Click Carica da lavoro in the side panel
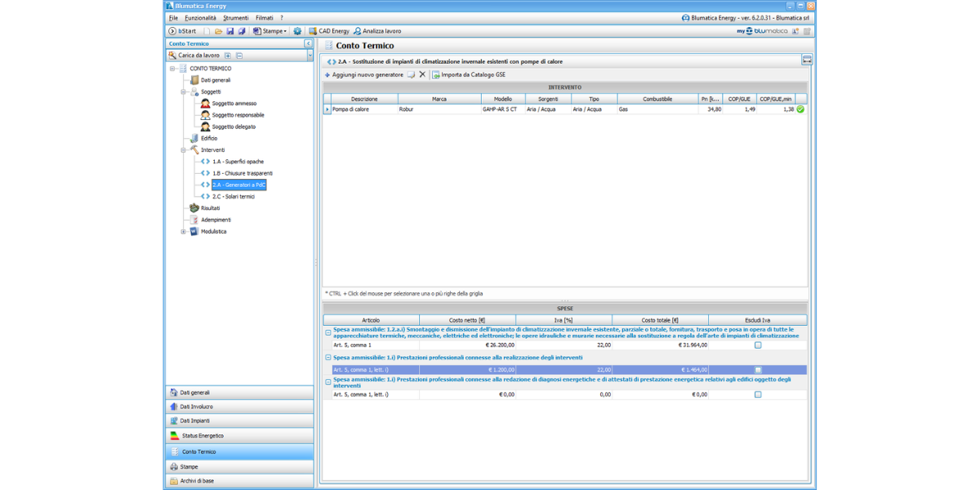This screenshot has width=980, height=490. click(194, 56)
